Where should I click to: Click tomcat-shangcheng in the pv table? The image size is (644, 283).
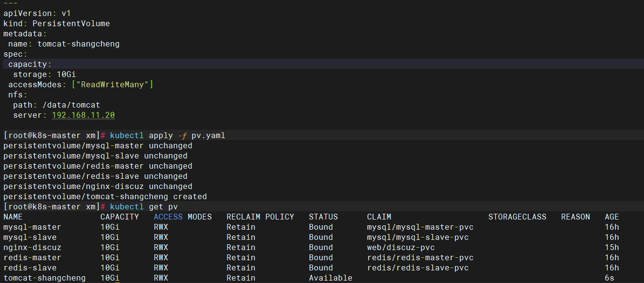click(x=45, y=278)
